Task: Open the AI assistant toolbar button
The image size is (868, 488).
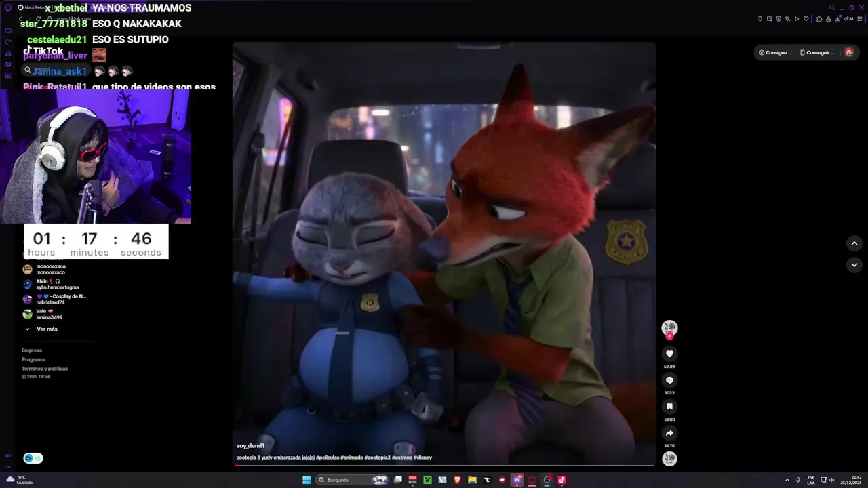Action: pos(848,18)
